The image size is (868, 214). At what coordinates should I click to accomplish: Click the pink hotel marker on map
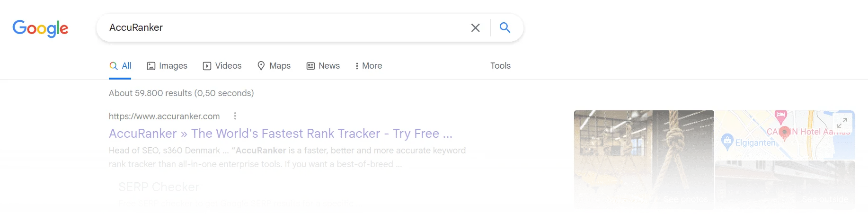tap(780, 115)
